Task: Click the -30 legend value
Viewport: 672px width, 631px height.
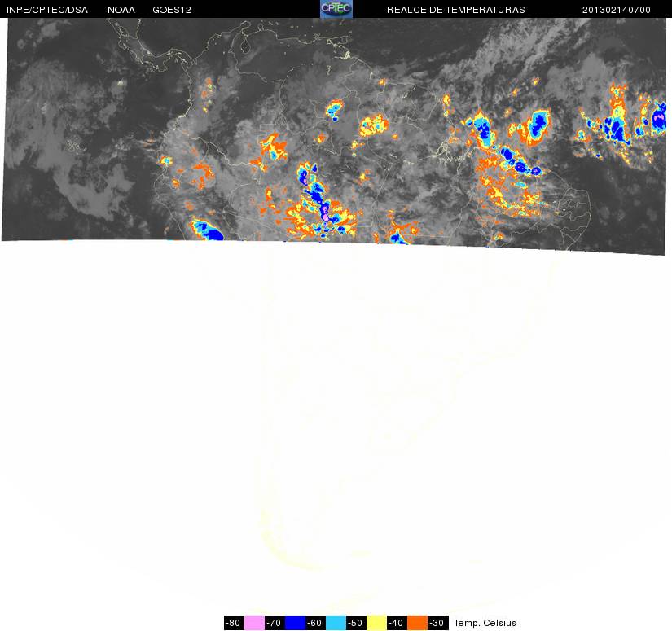Action: click(437, 623)
